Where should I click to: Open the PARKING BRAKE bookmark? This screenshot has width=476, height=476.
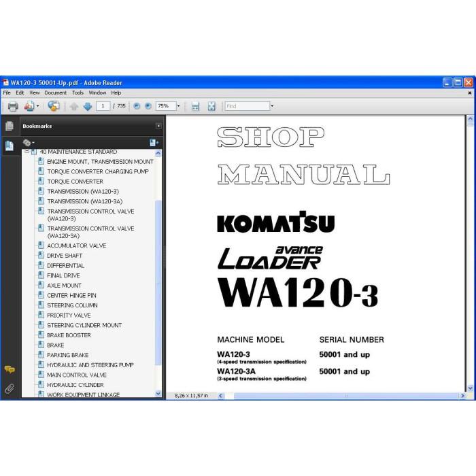point(68,355)
